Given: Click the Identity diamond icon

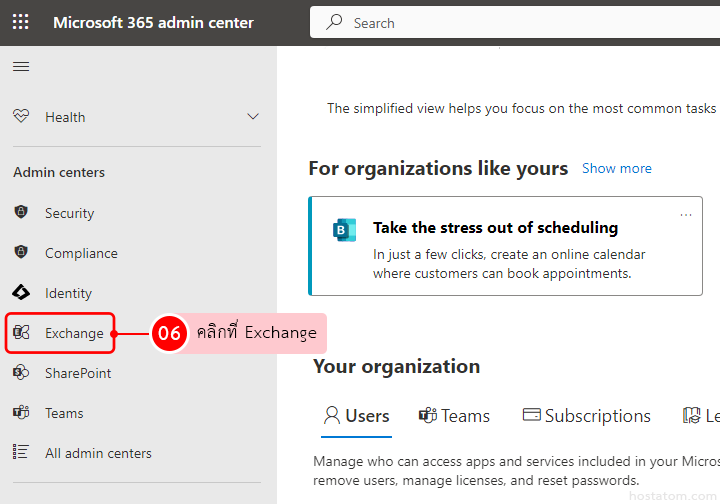Looking at the screenshot, I should [x=21, y=292].
